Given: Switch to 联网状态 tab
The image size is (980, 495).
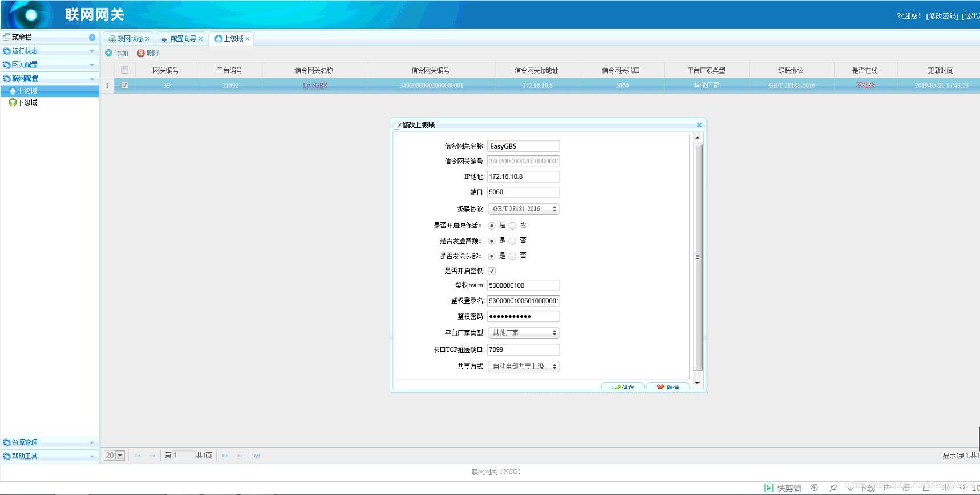Looking at the screenshot, I should pos(128,39).
